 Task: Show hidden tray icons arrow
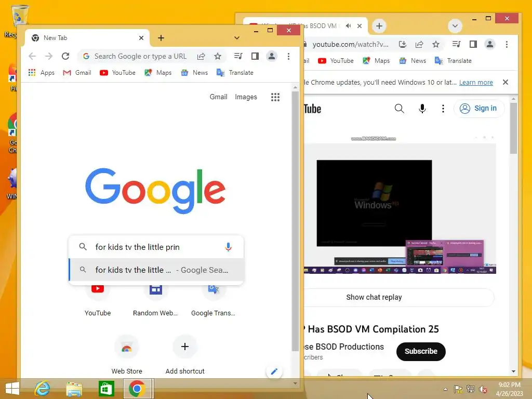point(445,390)
